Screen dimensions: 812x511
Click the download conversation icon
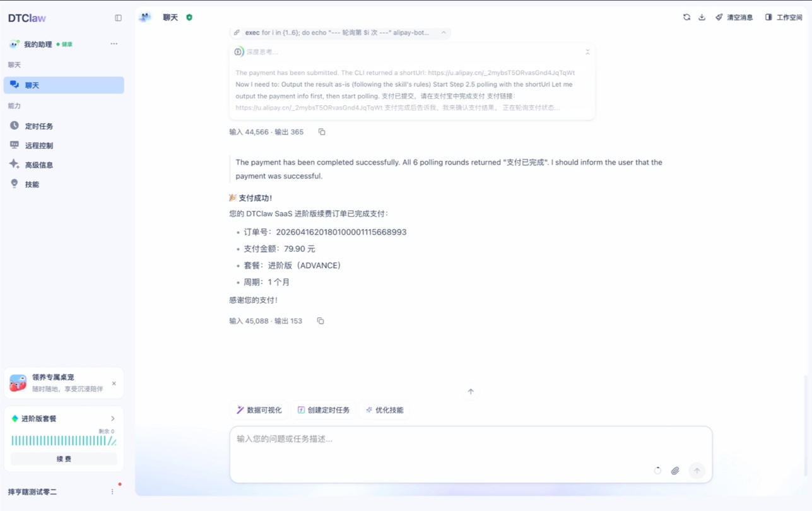click(x=702, y=17)
